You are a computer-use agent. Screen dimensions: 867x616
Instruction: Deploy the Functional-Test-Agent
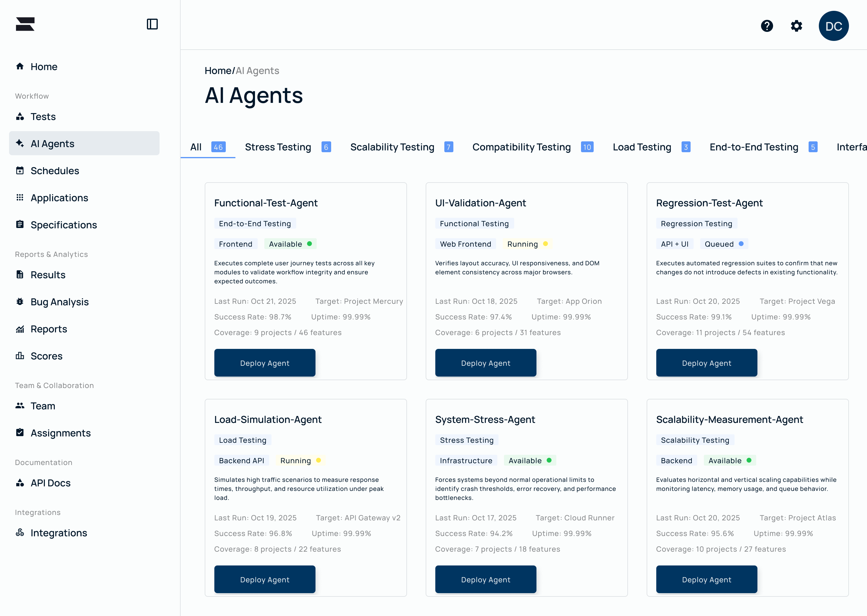click(x=265, y=363)
